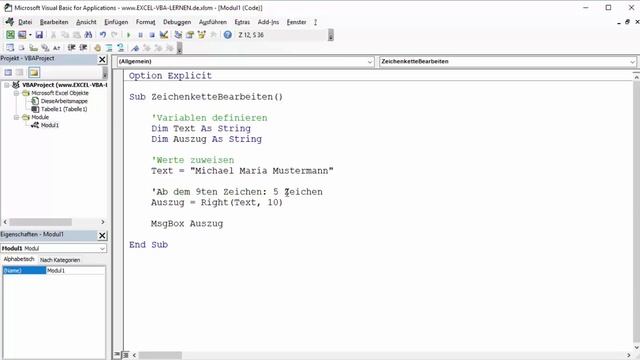Open the dropdown arrow beside Insert UserForm

[x=30, y=35]
